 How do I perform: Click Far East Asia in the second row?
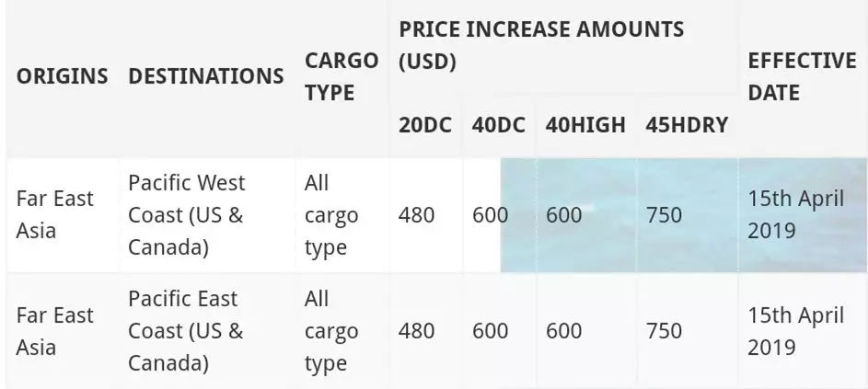55,331
